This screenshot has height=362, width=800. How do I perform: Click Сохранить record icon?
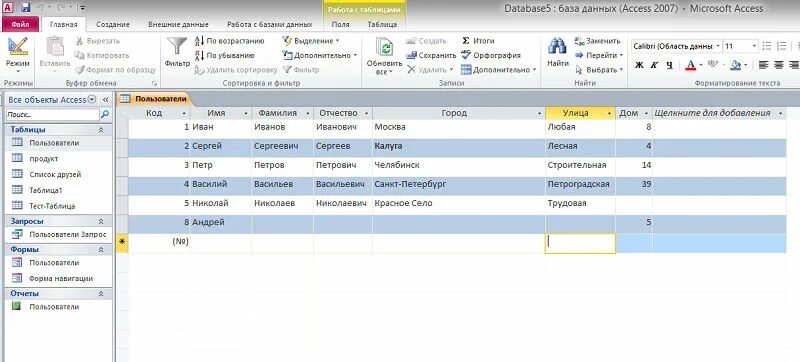(411, 55)
